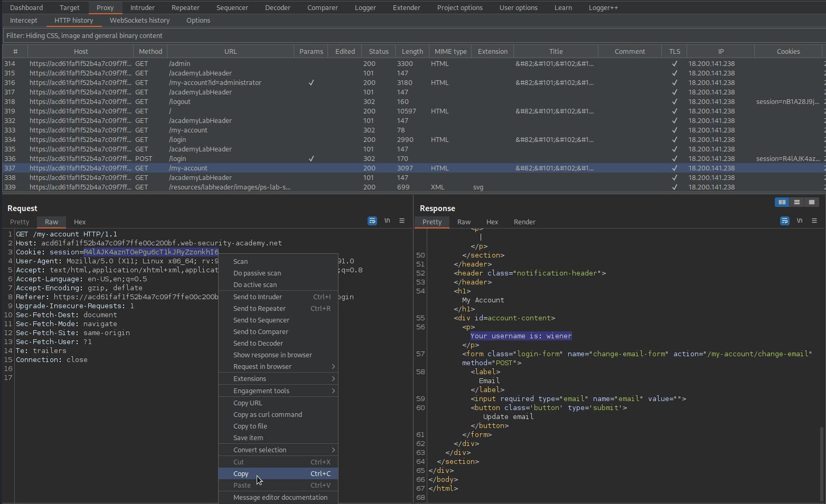Screen dimensions: 826x504
Task: Select Copy as curl command
Action: pyautogui.click(x=278, y=415)
